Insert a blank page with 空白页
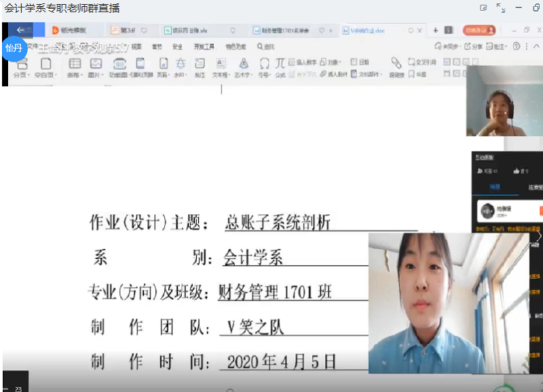The width and height of the screenshot is (543, 392). [45, 65]
